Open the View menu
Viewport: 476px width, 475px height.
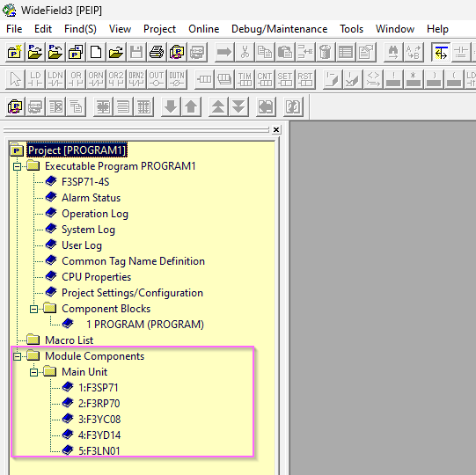click(x=120, y=29)
